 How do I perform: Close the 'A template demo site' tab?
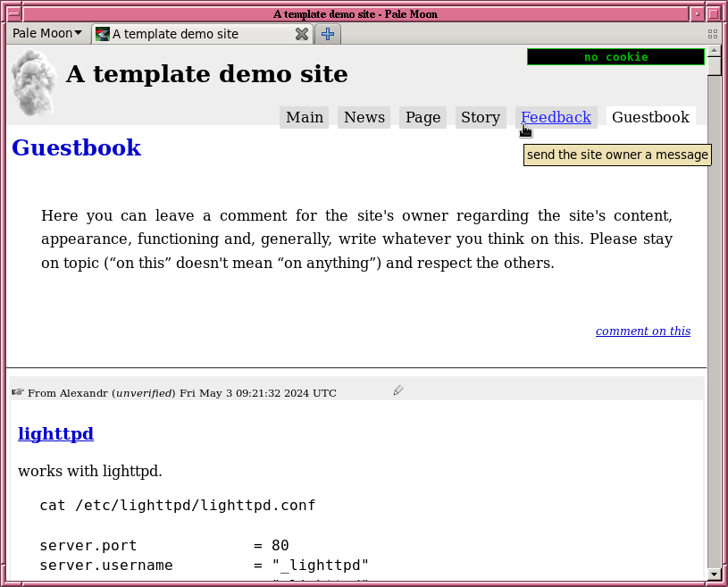click(x=302, y=34)
